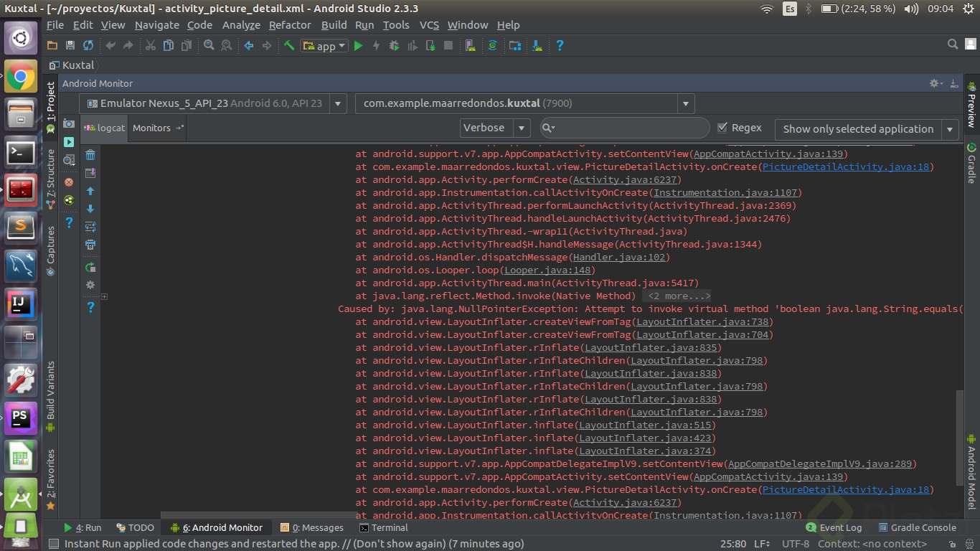Start screen record from Android Monitor

coord(69,142)
